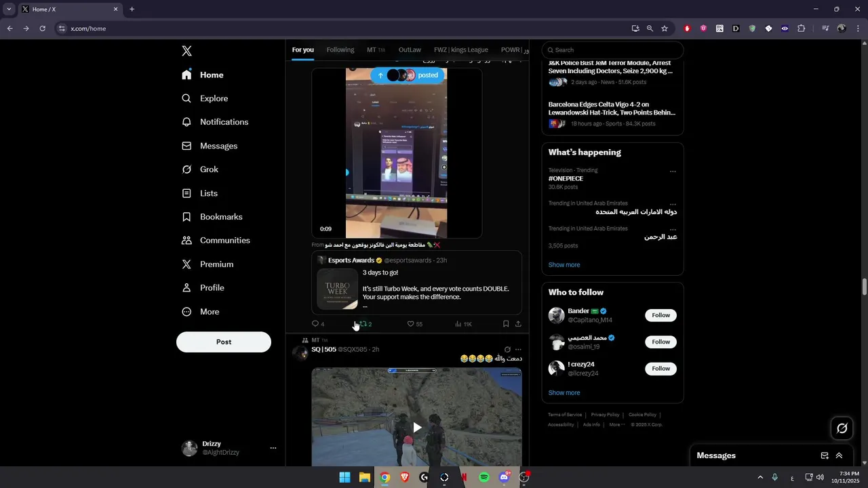Switch to the MT tab

click(376, 49)
